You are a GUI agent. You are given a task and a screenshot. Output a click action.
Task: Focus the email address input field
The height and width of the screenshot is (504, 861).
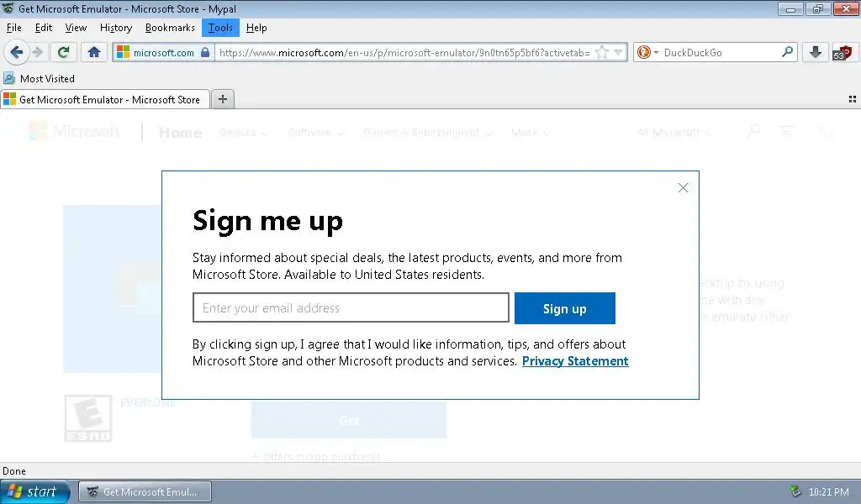coord(351,307)
